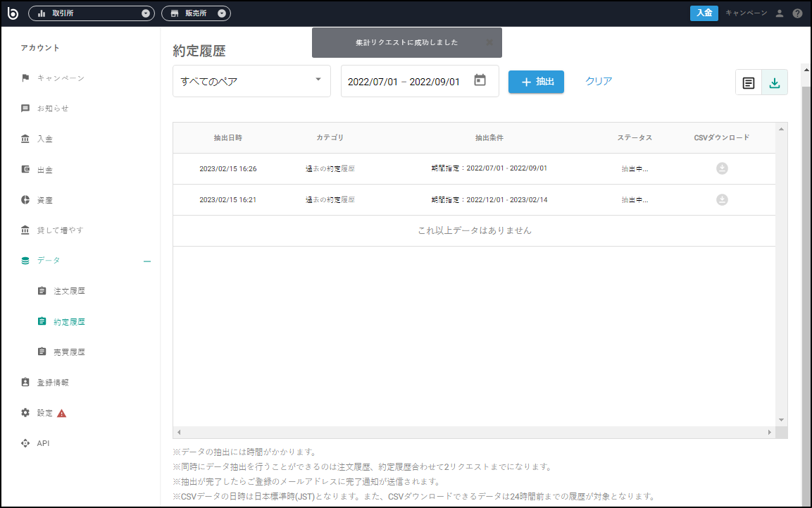812x508 pixels.
Task: Select 注文履歴 under データ
Action: tap(70, 291)
